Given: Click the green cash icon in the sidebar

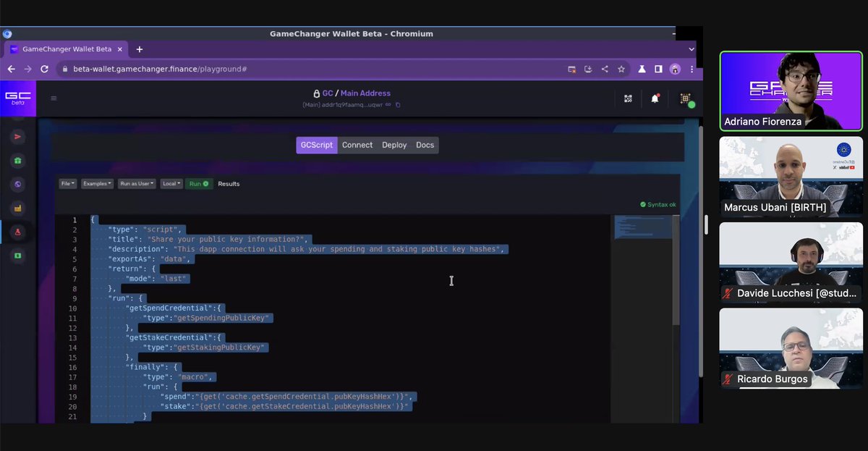Looking at the screenshot, I should tap(18, 256).
